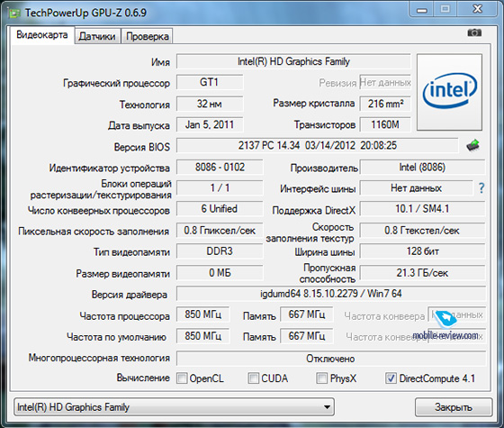The image size is (504, 428).
Task: Click the Версия BIOS label
Action: (x=142, y=147)
